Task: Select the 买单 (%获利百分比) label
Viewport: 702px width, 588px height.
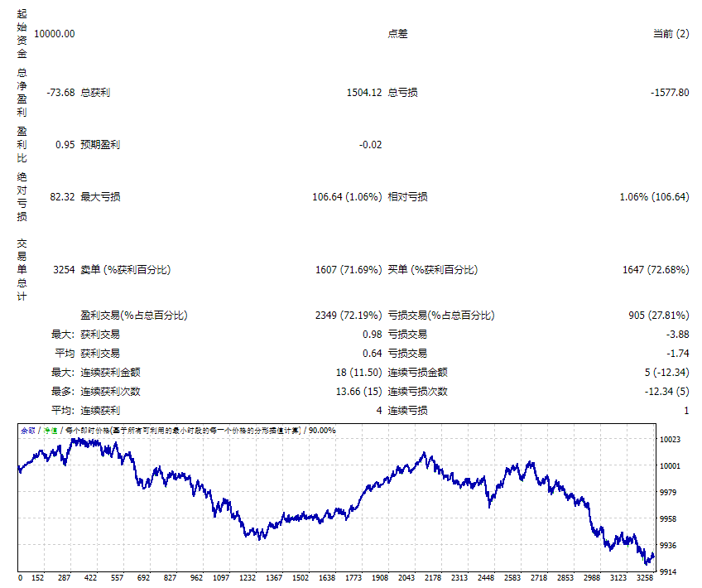Action: 432,270
